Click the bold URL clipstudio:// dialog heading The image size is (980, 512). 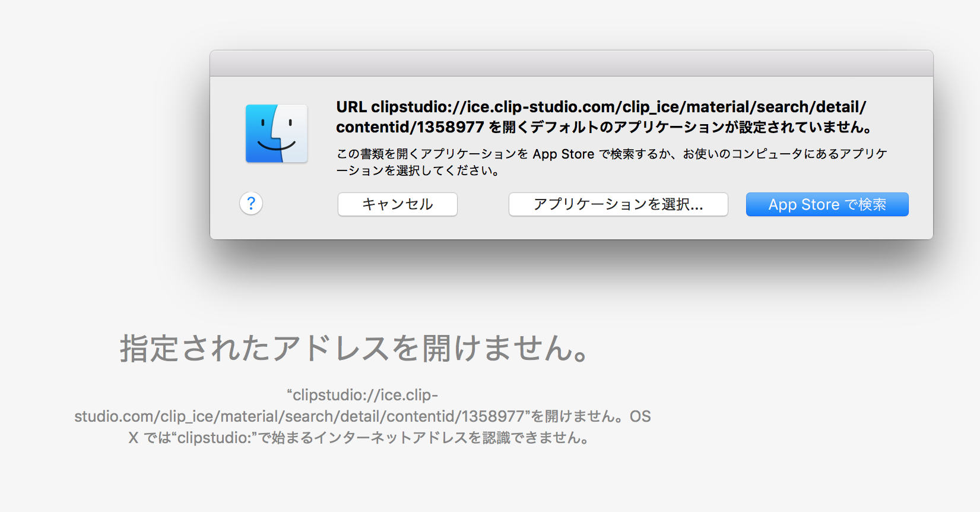[x=604, y=117]
